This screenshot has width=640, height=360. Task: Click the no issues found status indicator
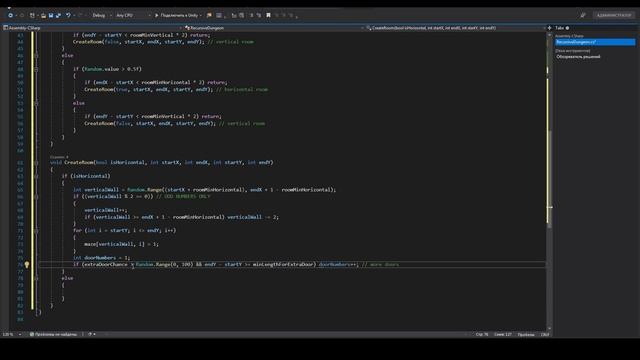pos(53,334)
